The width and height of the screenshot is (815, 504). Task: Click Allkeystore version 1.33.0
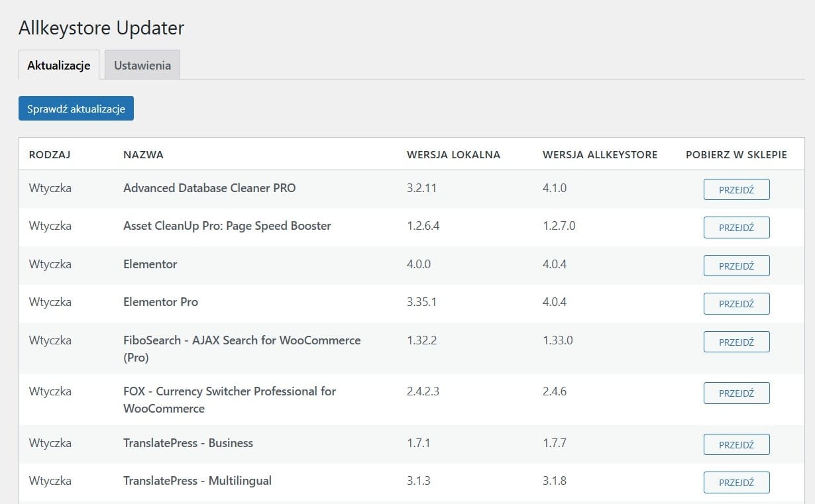coord(558,340)
